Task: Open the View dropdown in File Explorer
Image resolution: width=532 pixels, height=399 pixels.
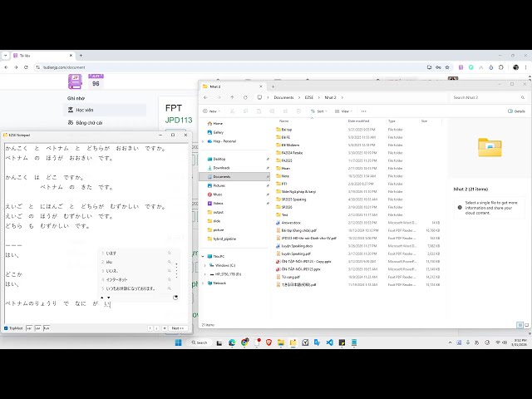Action: click(343, 111)
